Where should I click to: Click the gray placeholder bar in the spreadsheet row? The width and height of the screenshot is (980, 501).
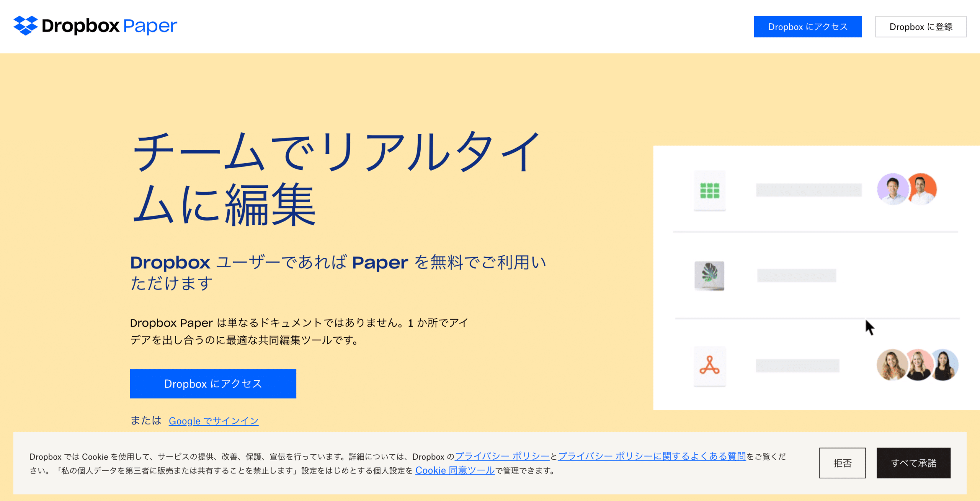(x=809, y=190)
